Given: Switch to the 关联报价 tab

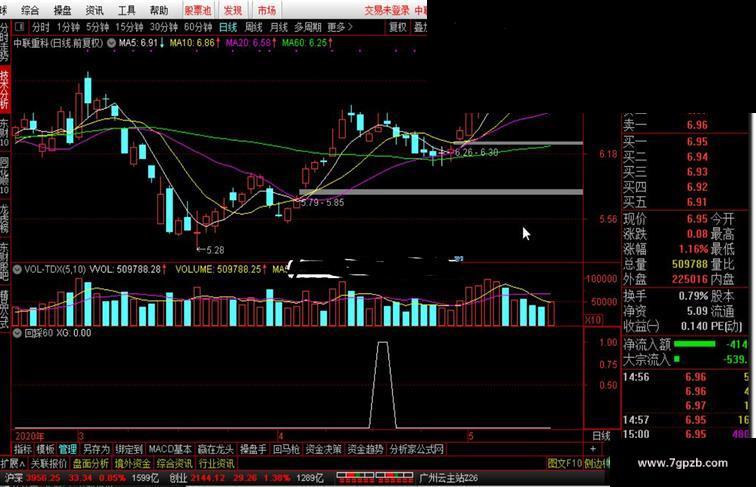Looking at the screenshot, I should pyautogui.click(x=49, y=464).
